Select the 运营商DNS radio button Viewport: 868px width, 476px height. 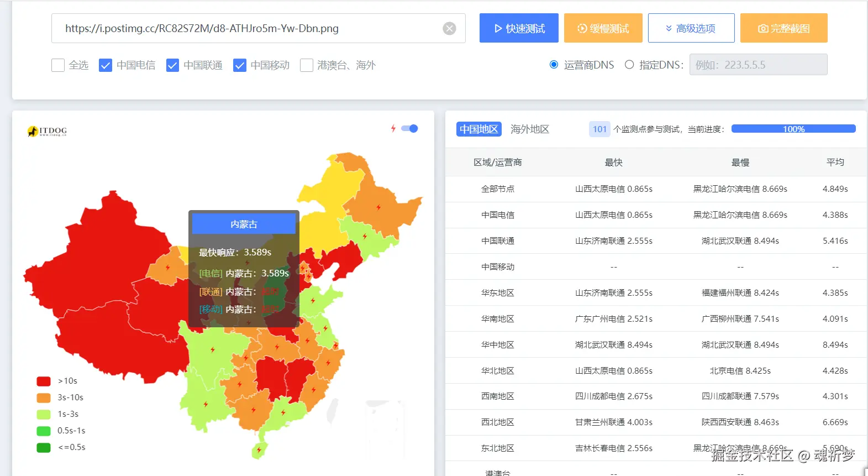coord(554,65)
